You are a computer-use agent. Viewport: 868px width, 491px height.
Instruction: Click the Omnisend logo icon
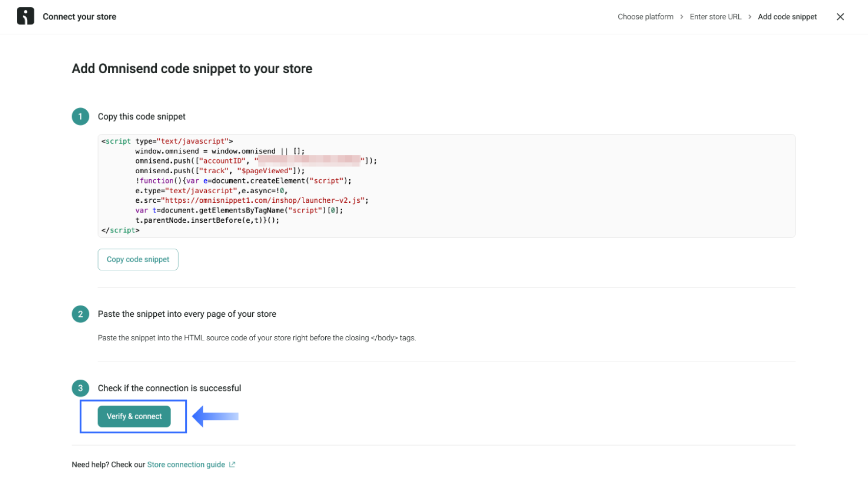coord(25,16)
